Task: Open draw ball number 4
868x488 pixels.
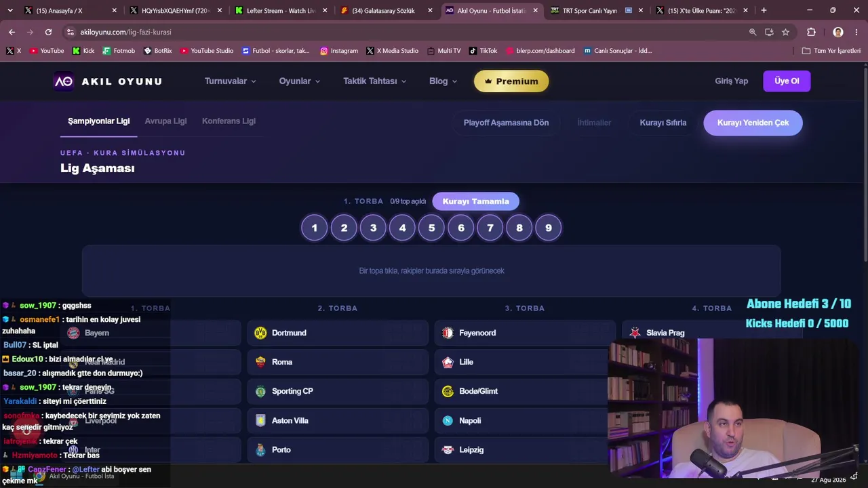Action: coord(402,228)
